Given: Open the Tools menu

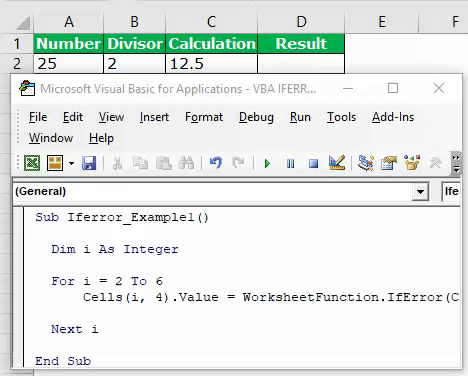Looking at the screenshot, I should coord(341,117).
